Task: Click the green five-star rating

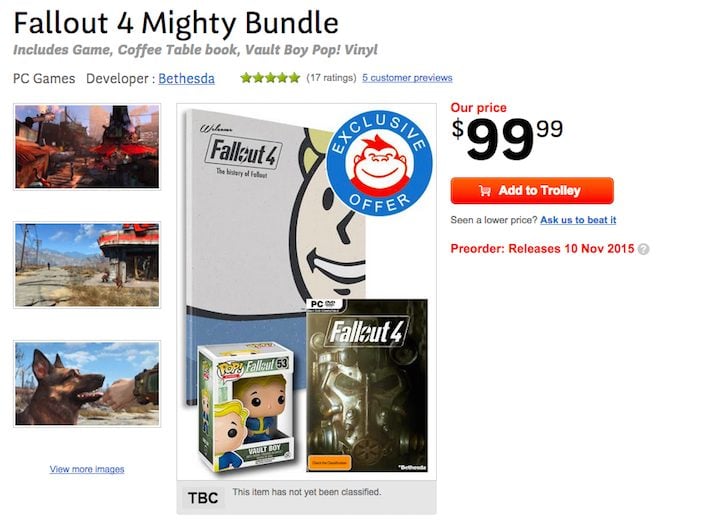Action: click(x=270, y=78)
